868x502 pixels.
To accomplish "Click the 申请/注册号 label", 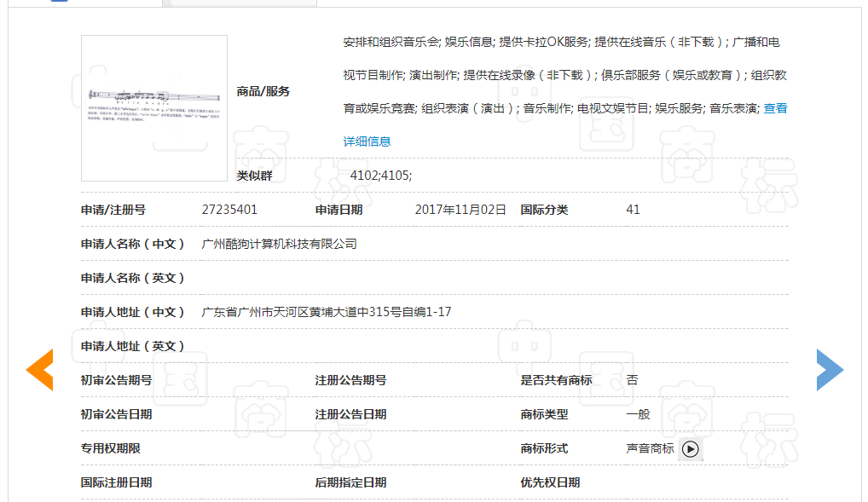I will click(x=113, y=210).
